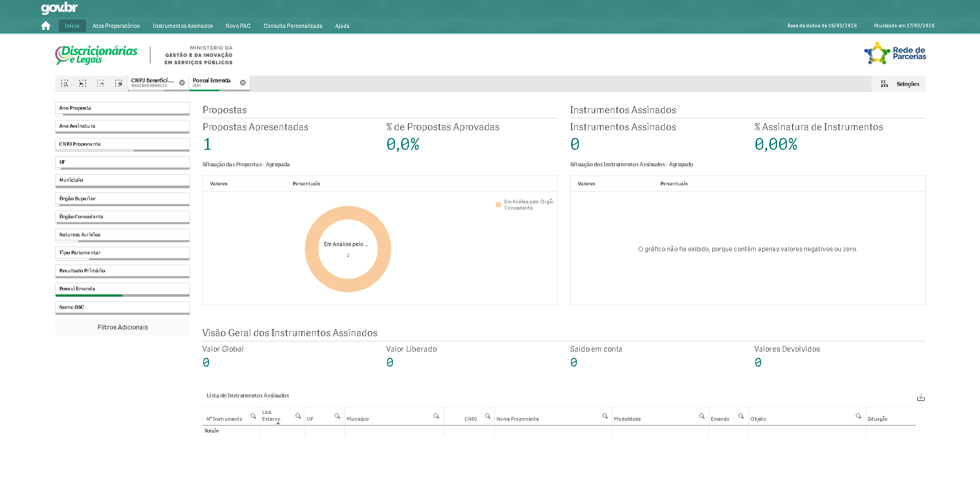980x485 pixels.
Task: Clear all selections icon
Action: pos(118,83)
